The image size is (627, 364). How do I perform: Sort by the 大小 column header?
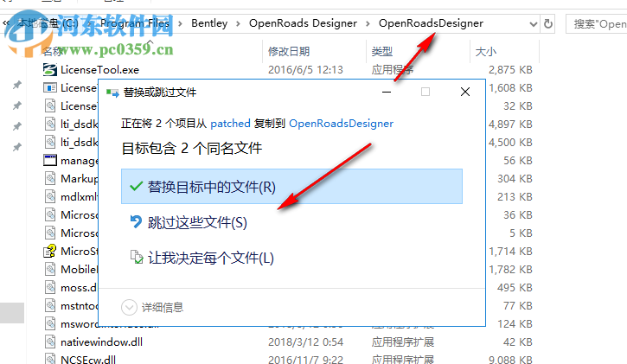pos(485,52)
